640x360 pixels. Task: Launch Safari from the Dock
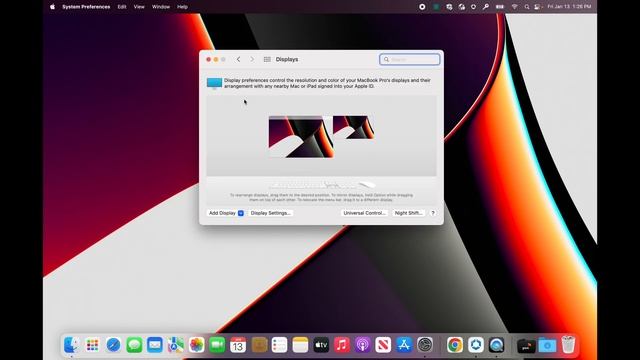tap(113, 345)
